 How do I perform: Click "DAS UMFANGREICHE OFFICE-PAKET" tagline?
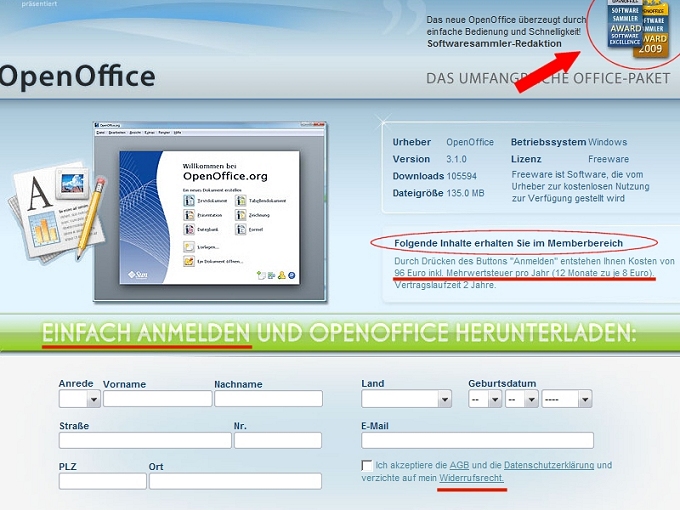(x=548, y=78)
